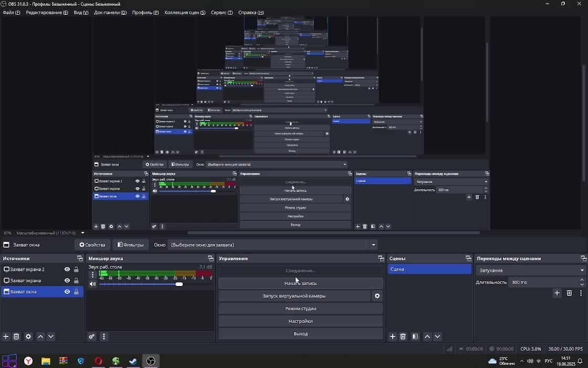Undock the Сцены panel
This screenshot has height=368, width=588.
(468, 258)
